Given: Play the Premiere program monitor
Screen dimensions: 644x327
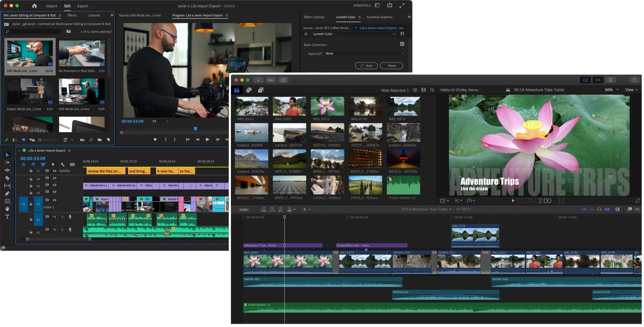Looking at the screenshot, I should pos(207,139).
